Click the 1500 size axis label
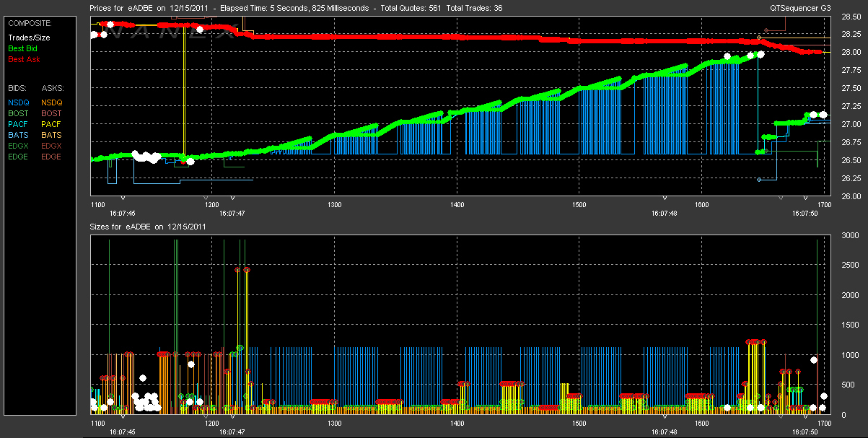868x438 pixels. coord(850,325)
